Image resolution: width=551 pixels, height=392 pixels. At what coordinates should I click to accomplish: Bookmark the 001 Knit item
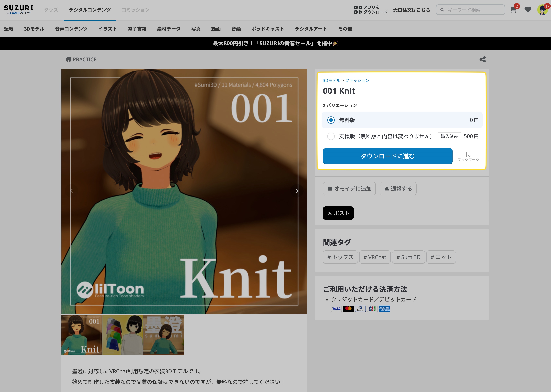point(468,156)
